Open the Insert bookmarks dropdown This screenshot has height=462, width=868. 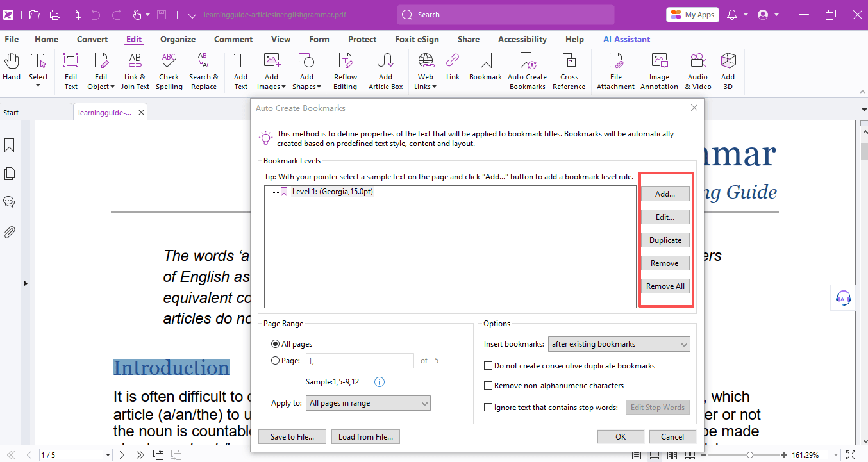point(619,344)
